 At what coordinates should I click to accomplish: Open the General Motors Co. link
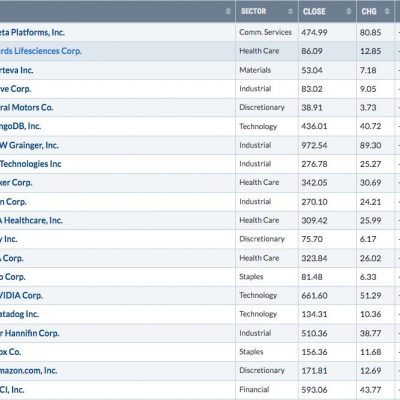click(x=27, y=107)
